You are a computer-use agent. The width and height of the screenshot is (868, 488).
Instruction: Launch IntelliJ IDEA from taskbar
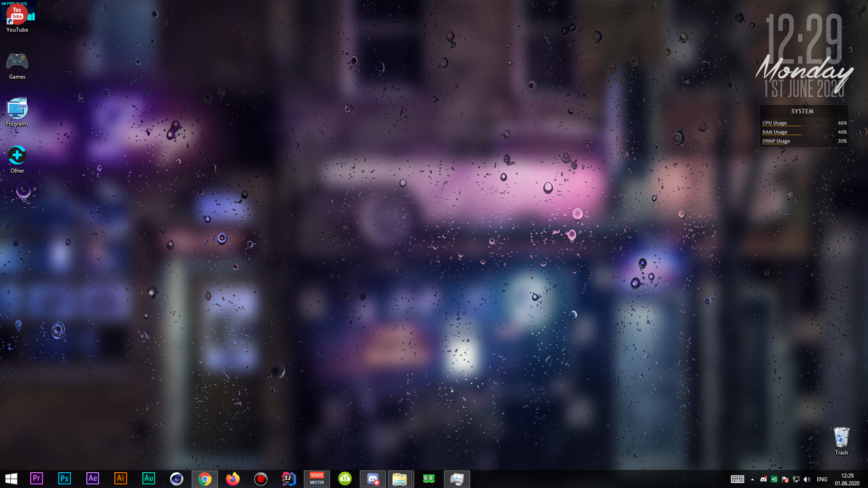[x=289, y=479]
